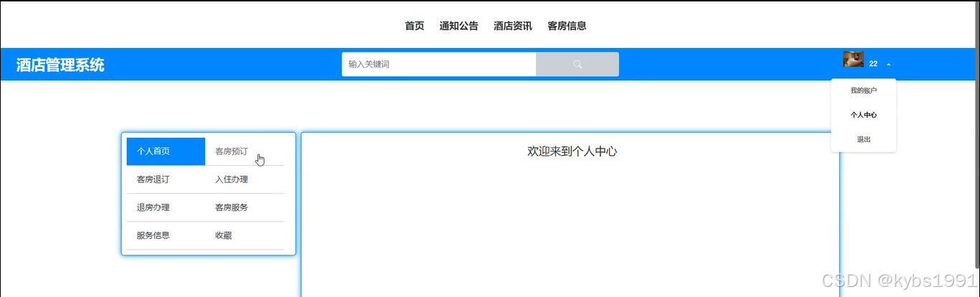Select 个人中心 from user dropdown
This screenshot has width=980, height=297.
864,115
